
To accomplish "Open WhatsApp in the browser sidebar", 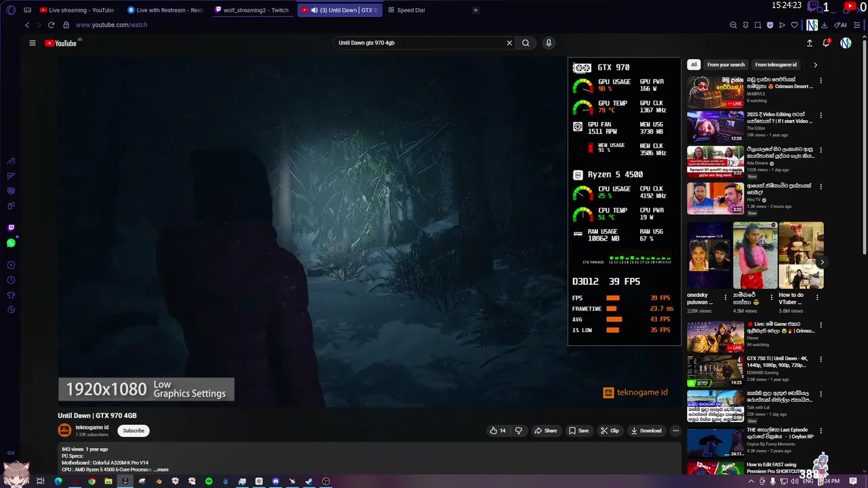I will point(11,243).
